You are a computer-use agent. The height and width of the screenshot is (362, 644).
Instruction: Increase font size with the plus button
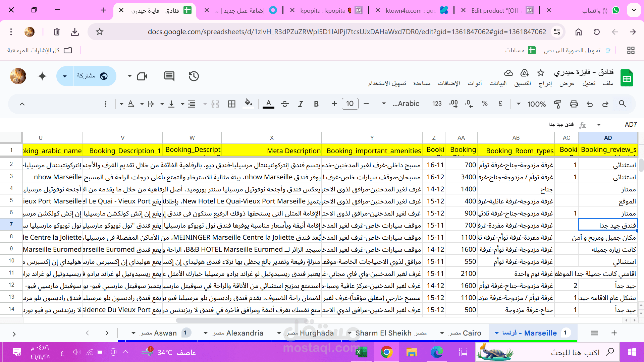coord(334,104)
